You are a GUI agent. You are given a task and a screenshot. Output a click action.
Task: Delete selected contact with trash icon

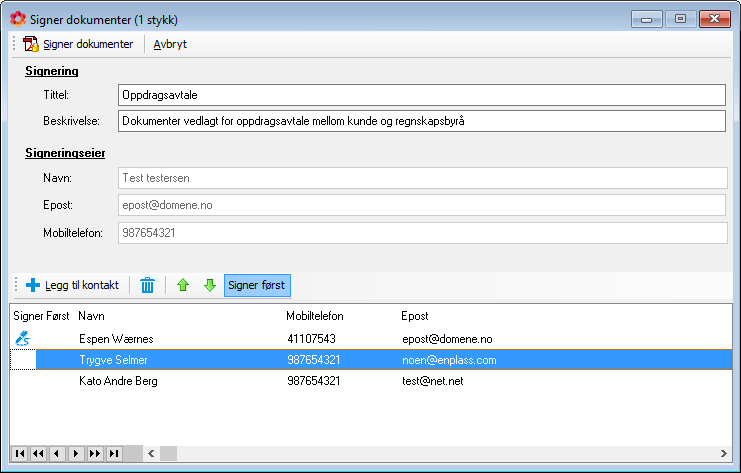[x=147, y=285]
